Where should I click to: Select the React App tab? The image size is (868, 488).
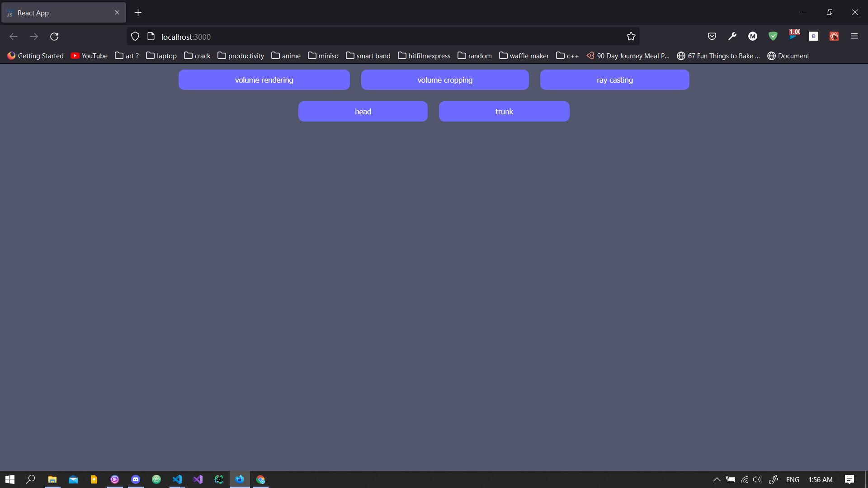point(59,13)
